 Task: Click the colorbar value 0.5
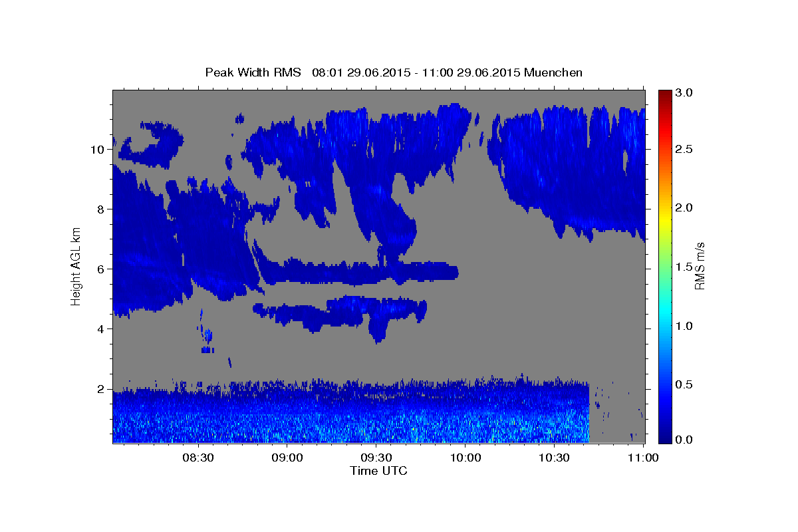point(685,384)
